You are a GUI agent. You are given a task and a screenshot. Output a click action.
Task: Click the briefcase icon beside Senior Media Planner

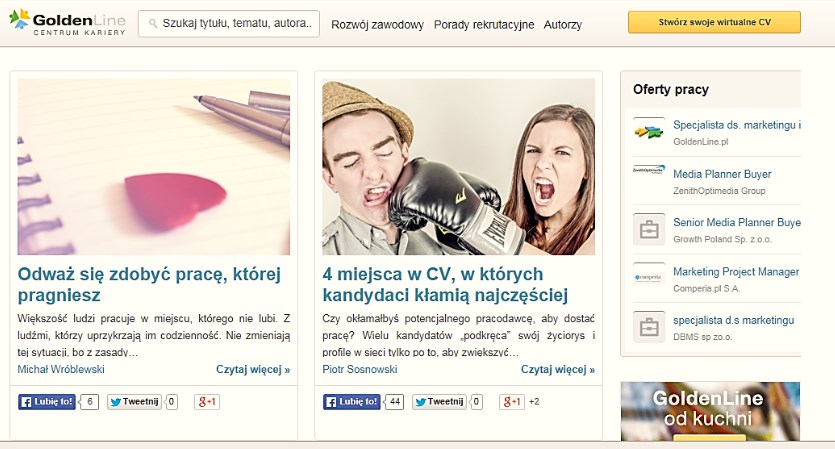click(x=649, y=229)
